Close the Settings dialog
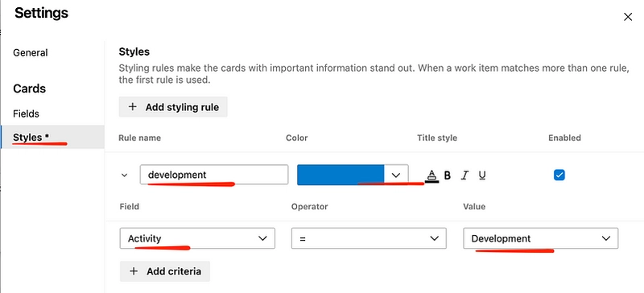Image resolution: width=644 pixels, height=293 pixels. pyautogui.click(x=628, y=17)
